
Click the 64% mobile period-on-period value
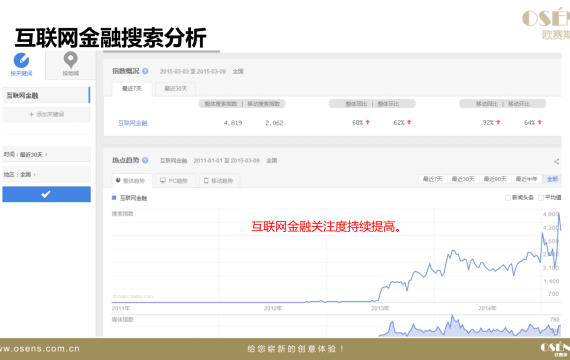click(530, 123)
